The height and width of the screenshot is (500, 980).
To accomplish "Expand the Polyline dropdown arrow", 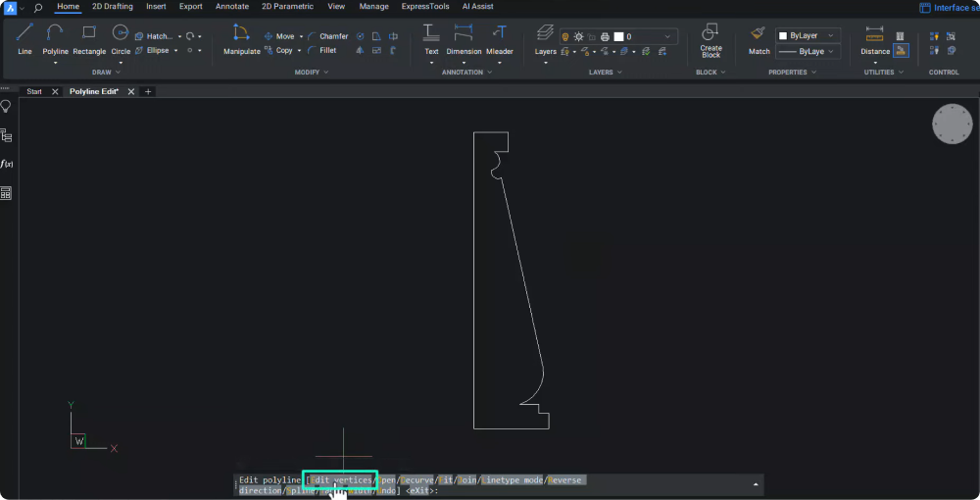I will click(55, 63).
